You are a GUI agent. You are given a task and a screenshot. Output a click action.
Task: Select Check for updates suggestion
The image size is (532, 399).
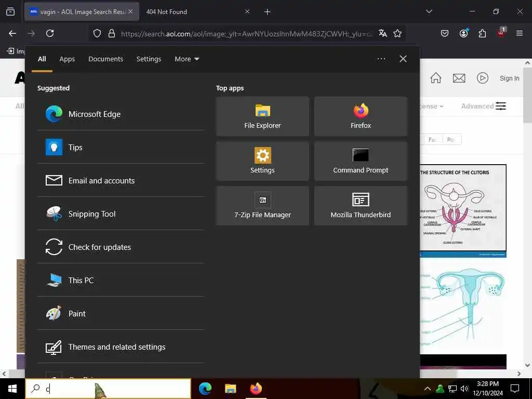121,247
